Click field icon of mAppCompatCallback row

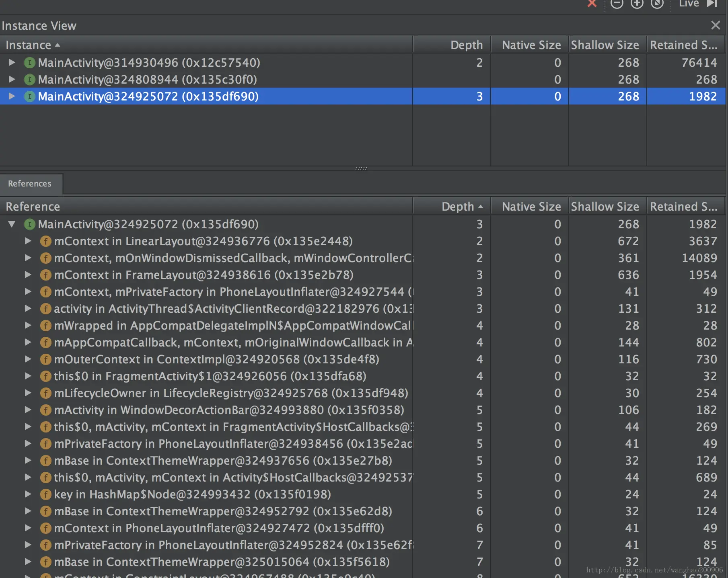46,342
